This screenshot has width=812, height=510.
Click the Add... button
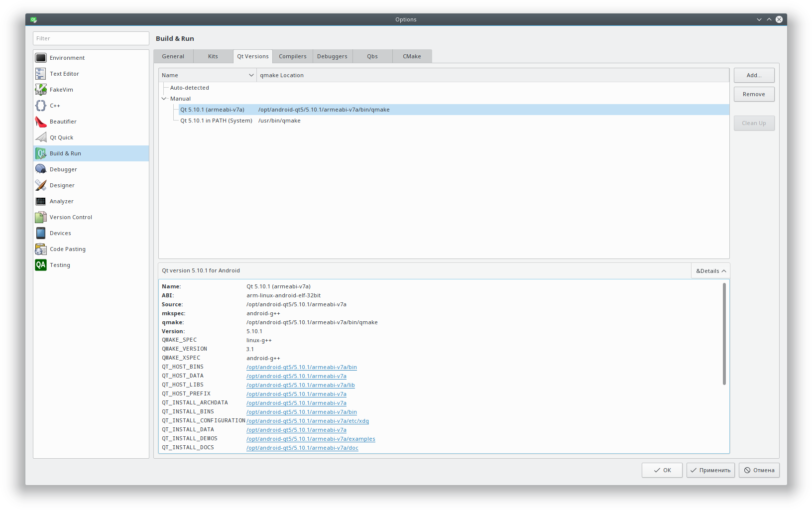[x=754, y=75]
